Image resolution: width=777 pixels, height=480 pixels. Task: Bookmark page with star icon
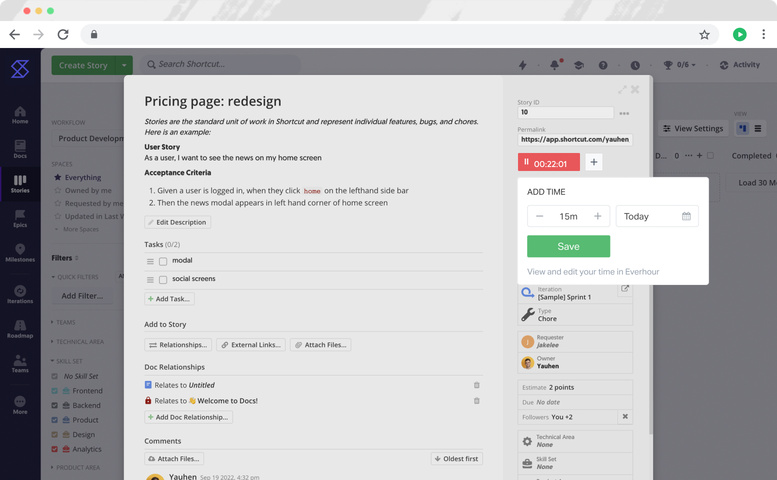click(704, 34)
